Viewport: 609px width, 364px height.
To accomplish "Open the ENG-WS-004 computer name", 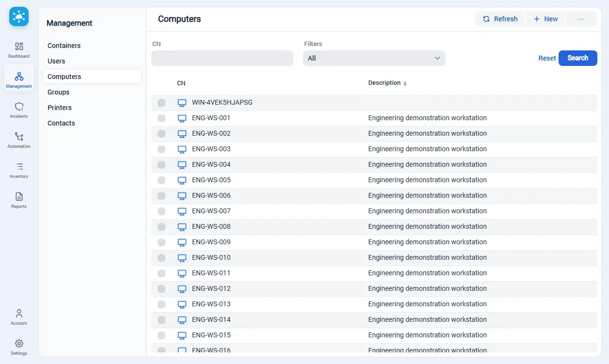I will click(211, 164).
